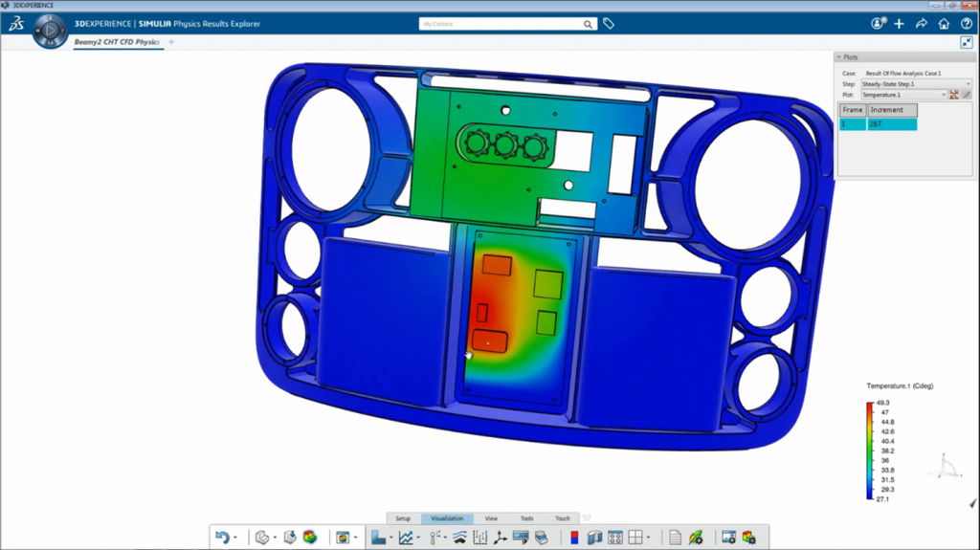Click the temperature color legend bar

(870, 451)
